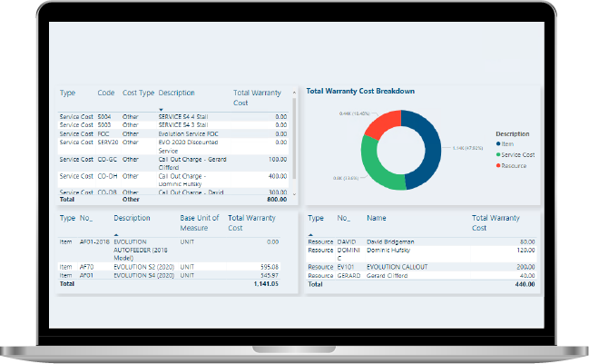Click Description header in service cost table

(177, 93)
